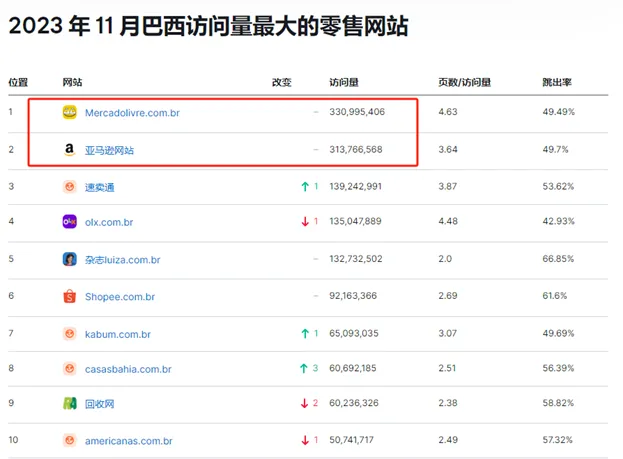Select visits value 330,995,406

point(357,112)
